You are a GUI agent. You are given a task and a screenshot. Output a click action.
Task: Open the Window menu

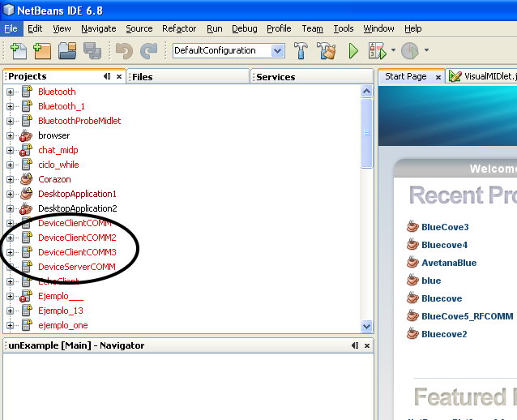point(378,28)
